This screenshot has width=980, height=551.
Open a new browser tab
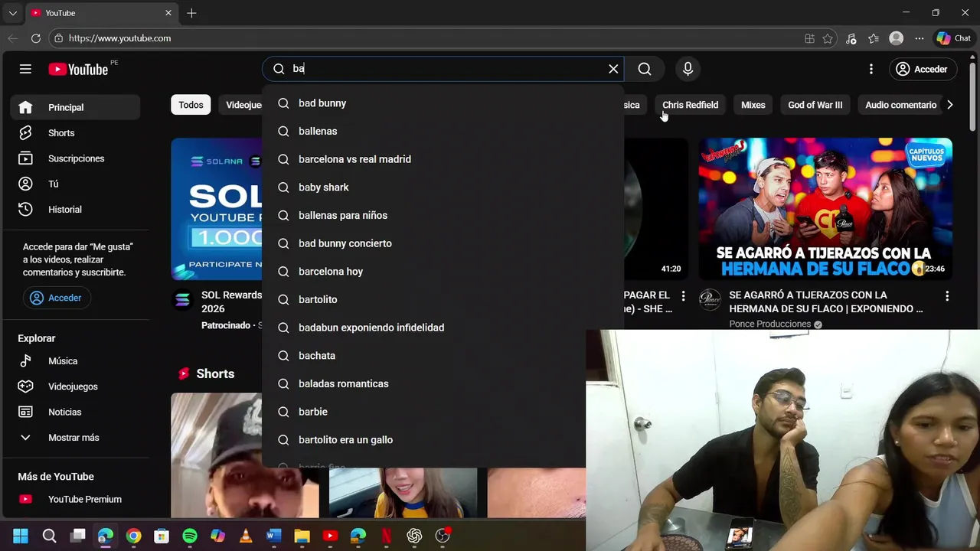[191, 13]
